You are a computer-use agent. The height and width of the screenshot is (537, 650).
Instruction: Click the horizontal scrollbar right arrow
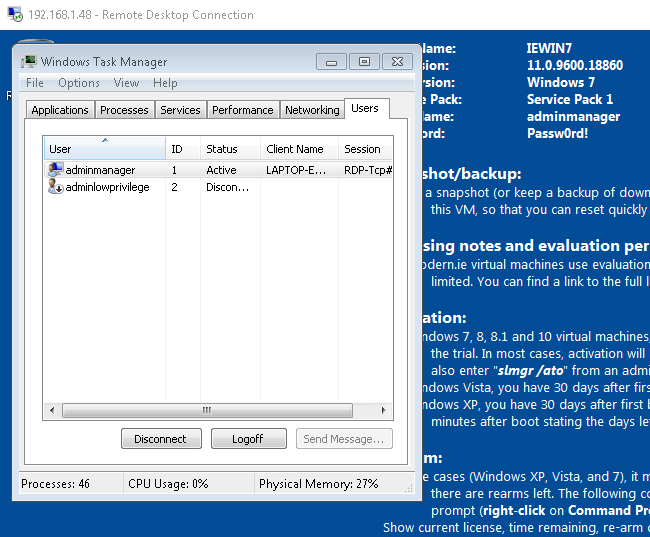pyautogui.click(x=383, y=411)
